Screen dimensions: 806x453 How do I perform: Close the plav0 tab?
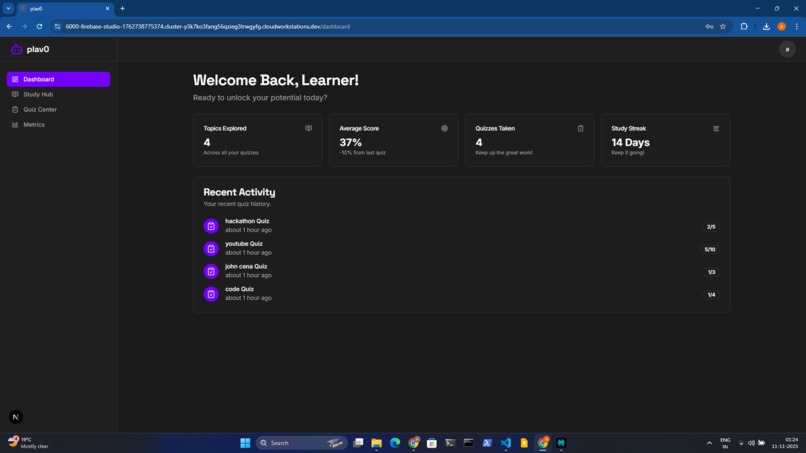tap(107, 8)
